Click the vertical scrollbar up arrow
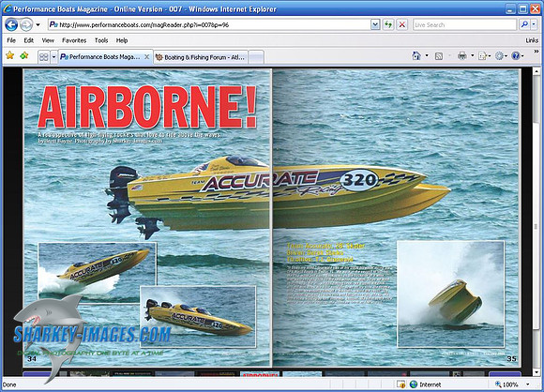The width and height of the screenshot is (544, 392). (x=536, y=71)
